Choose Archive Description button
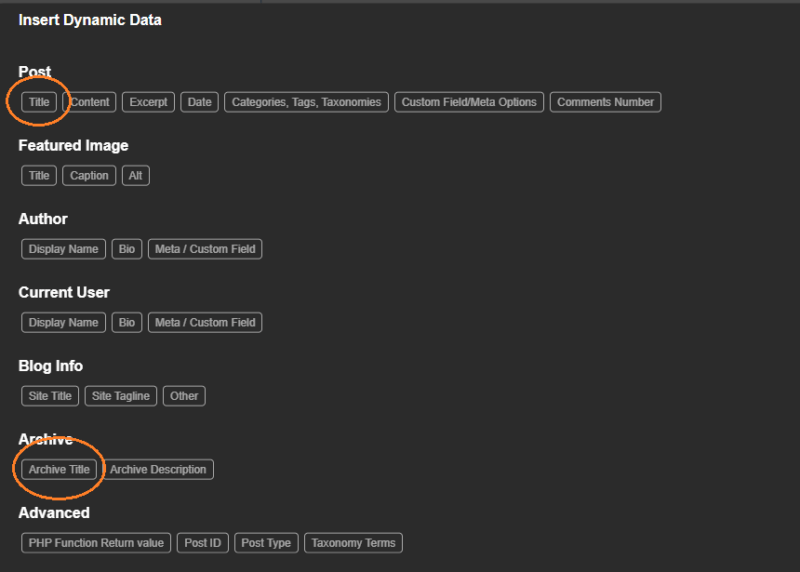Image resolution: width=800 pixels, height=572 pixels. tap(158, 470)
